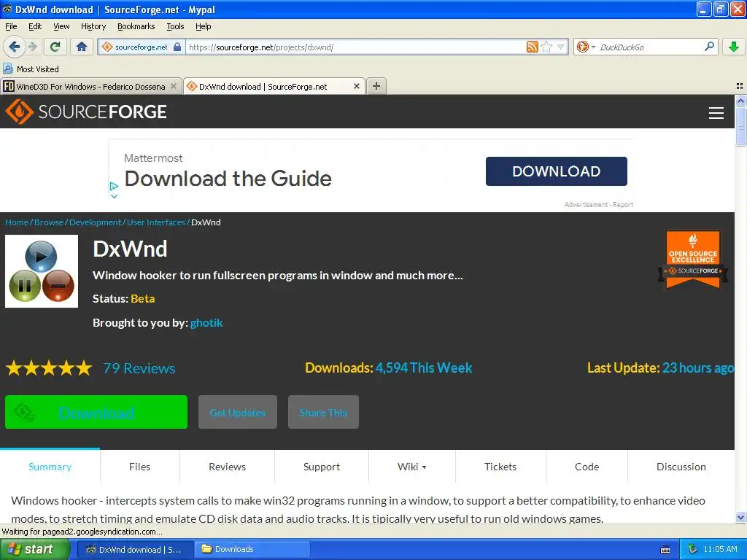
Task: Click the green Download button
Action: coord(96,412)
